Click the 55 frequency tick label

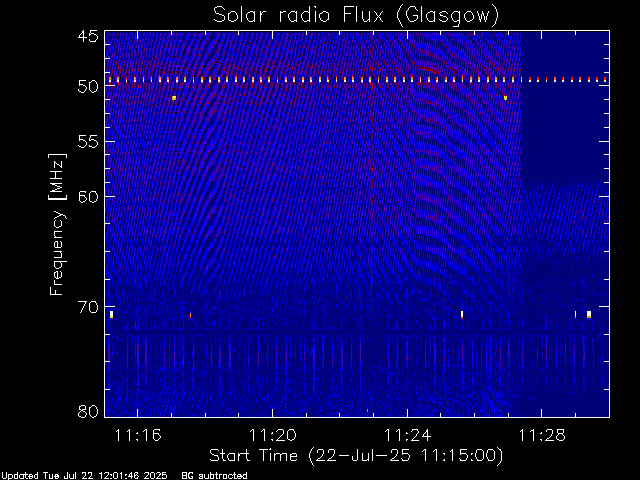88,142
